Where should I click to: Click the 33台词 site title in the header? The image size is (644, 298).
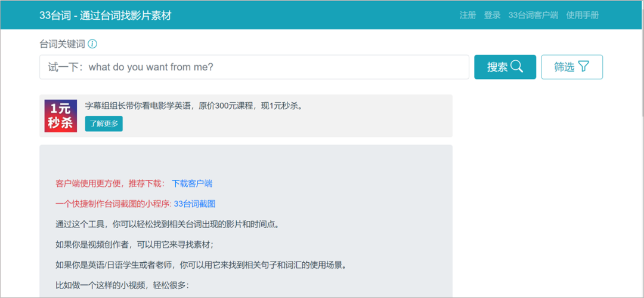105,16
